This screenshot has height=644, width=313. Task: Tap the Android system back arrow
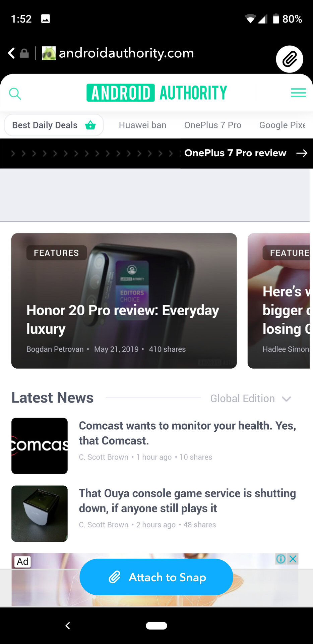click(x=68, y=626)
